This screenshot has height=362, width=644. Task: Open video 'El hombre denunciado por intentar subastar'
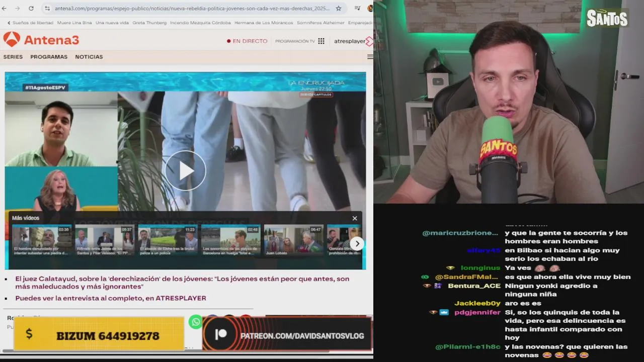(42, 241)
